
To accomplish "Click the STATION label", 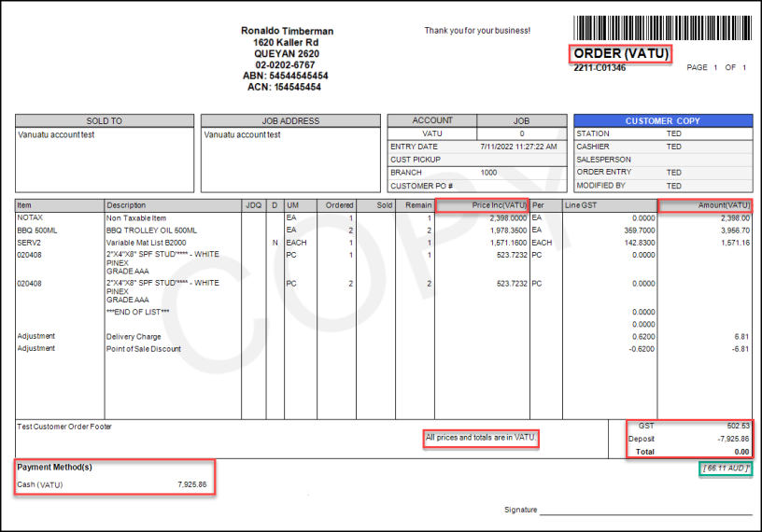I will tap(593, 133).
